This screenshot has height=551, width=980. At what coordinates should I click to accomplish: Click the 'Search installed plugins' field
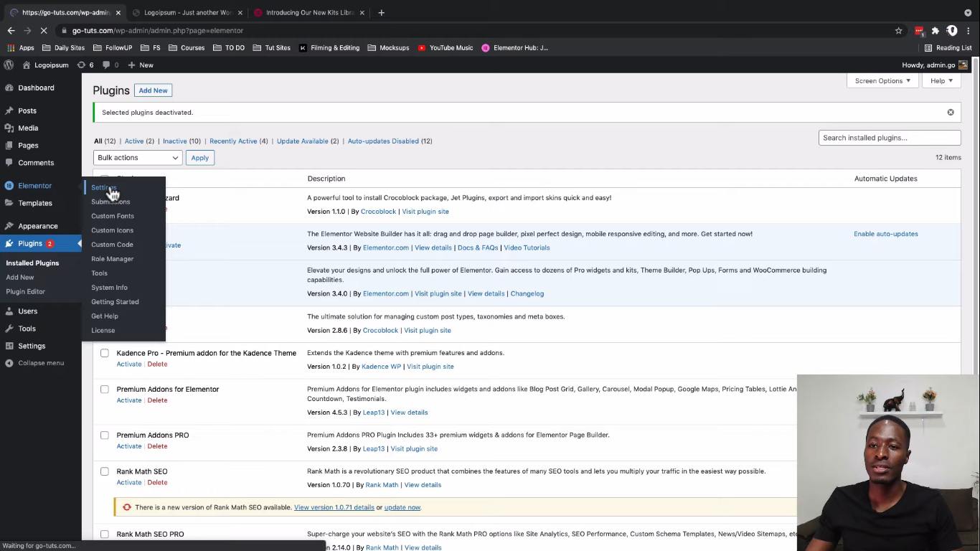[x=890, y=138]
